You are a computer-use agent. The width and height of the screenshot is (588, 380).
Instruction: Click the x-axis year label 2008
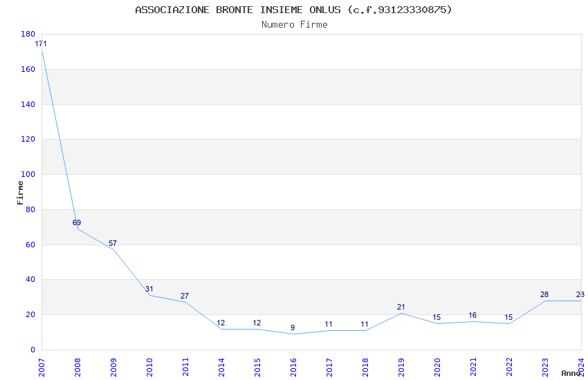point(77,368)
